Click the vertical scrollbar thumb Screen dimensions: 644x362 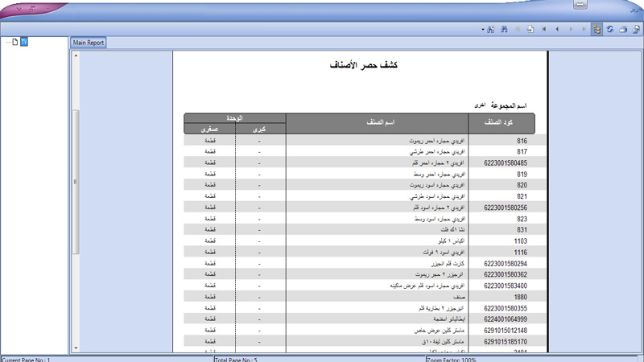(76, 182)
